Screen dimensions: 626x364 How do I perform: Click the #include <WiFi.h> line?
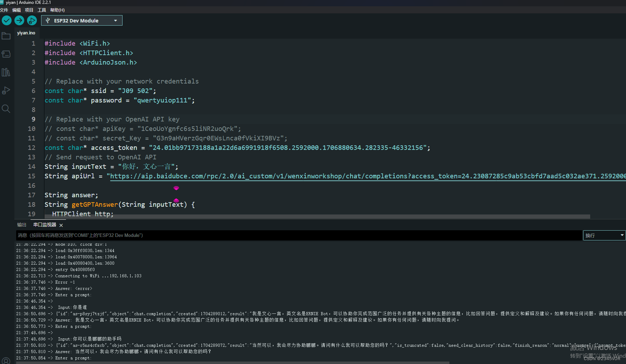click(x=77, y=43)
